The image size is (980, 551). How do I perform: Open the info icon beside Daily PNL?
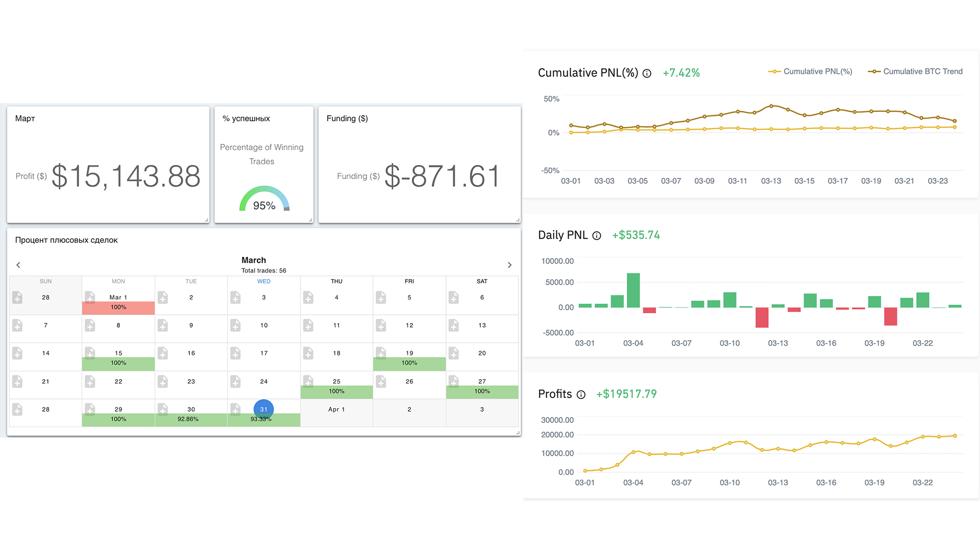[597, 236]
